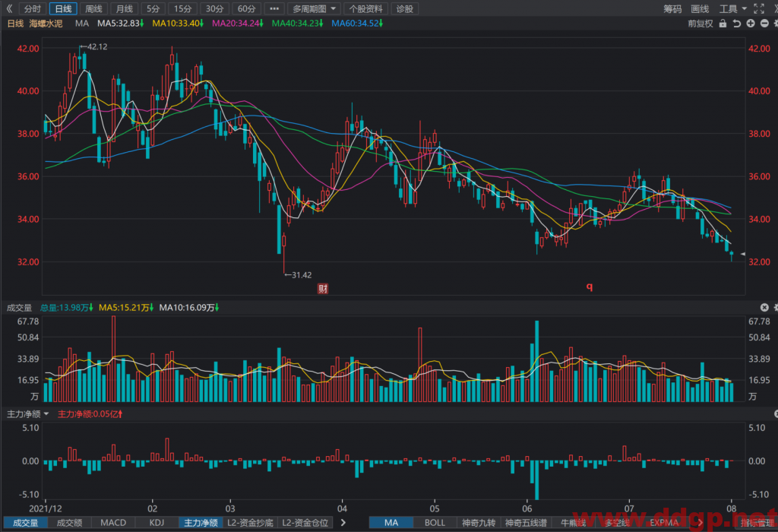This screenshot has width=778, height=532.
Task: Open the 个股资料 stock info button
Action: [x=365, y=8]
